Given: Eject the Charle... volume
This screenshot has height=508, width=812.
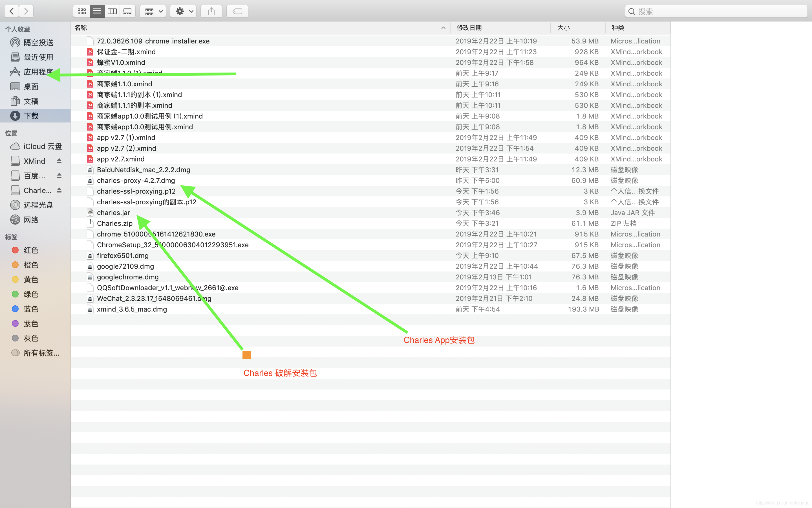Looking at the screenshot, I should pos(59,190).
